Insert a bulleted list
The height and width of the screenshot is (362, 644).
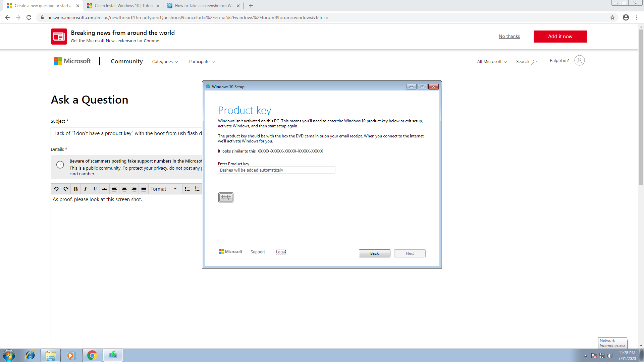[x=187, y=189]
